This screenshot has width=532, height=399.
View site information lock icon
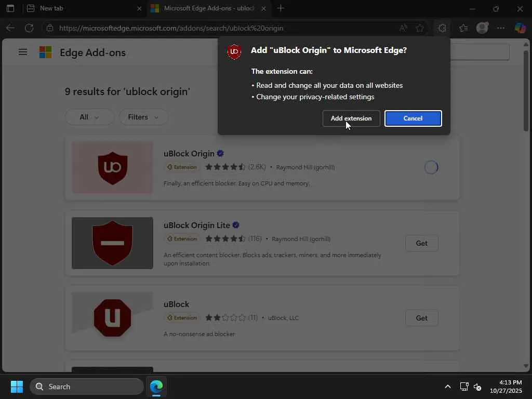coord(50,28)
